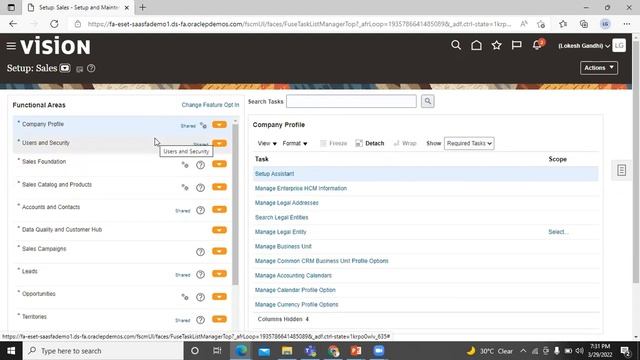Click Sales Catalog and Products gears icon
The height and width of the screenshot is (360, 640).
(x=185, y=187)
